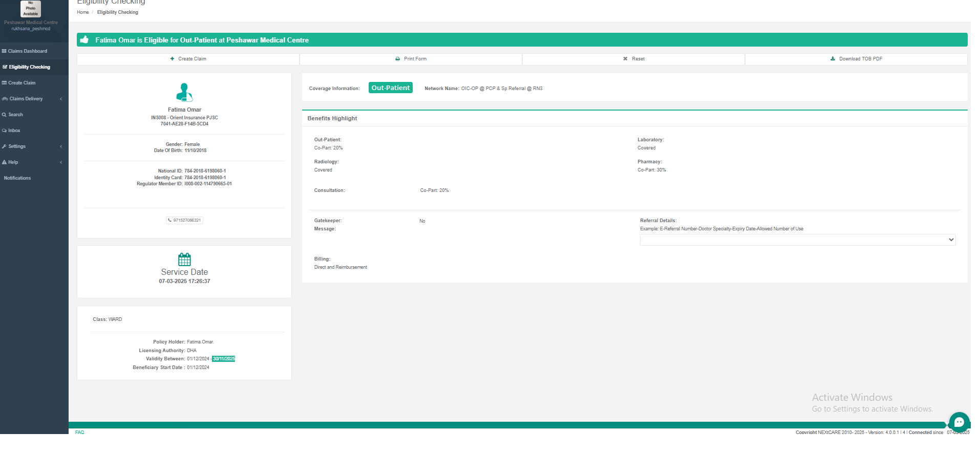Expand the Help sidebar menu
Viewport: 980px width, 475px height.
tap(13, 162)
